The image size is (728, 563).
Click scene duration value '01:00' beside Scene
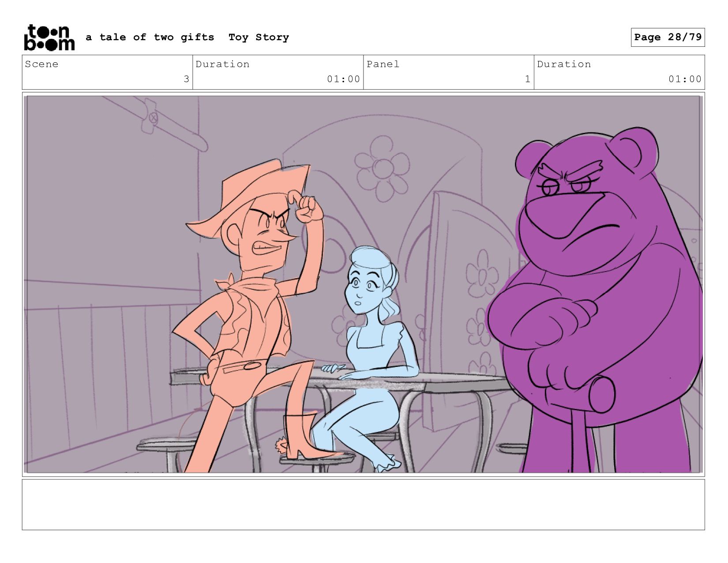click(x=343, y=79)
